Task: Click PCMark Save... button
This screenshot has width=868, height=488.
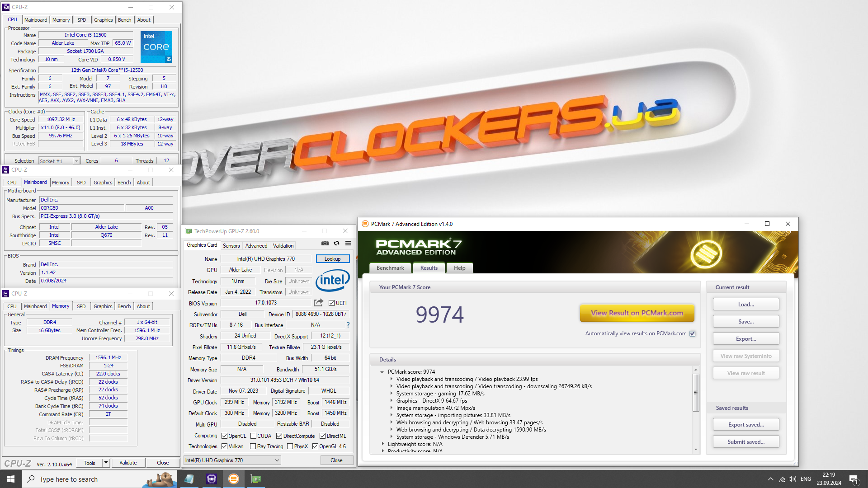Action: point(746,322)
